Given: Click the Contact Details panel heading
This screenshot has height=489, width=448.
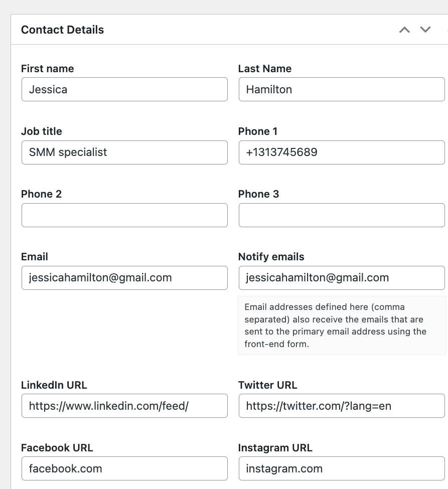Looking at the screenshot, I should [x=62, y=30].
